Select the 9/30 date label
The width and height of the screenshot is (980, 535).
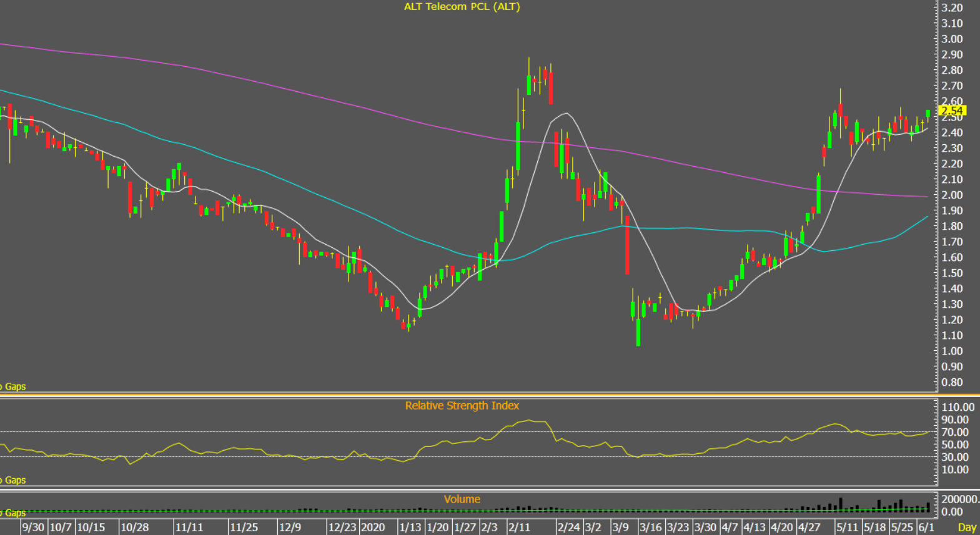pos(33,528)
